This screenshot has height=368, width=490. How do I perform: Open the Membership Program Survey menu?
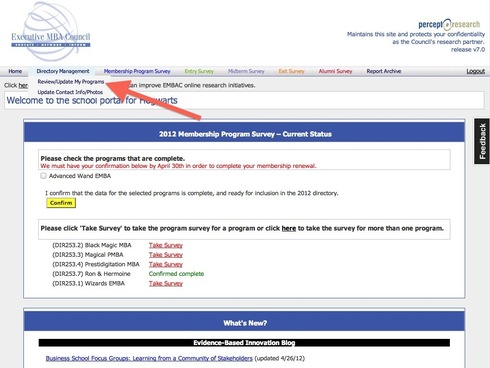point(137,71)
